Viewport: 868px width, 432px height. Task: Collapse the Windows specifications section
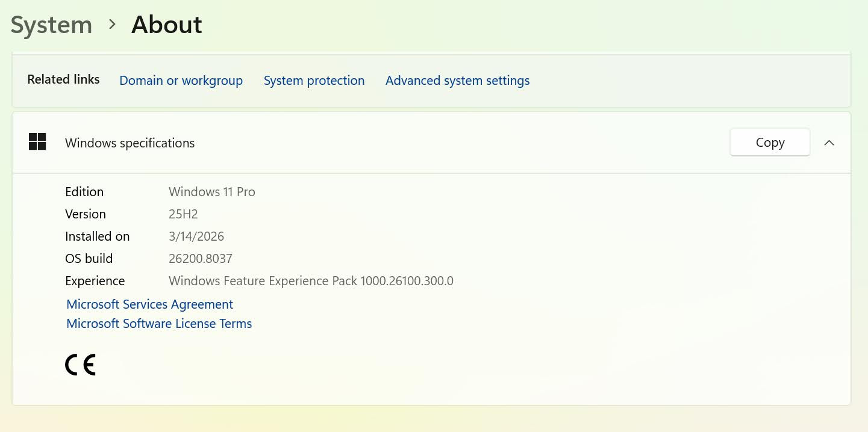tap(829, 143)
